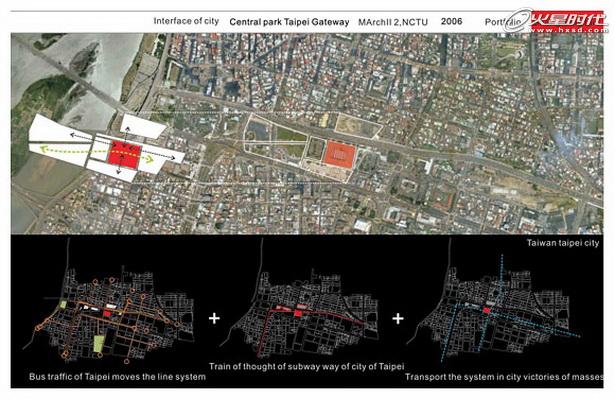Click the small green block in the bus diagram
615x399 pixels.
pyautogui.click(x=63, y=304)
